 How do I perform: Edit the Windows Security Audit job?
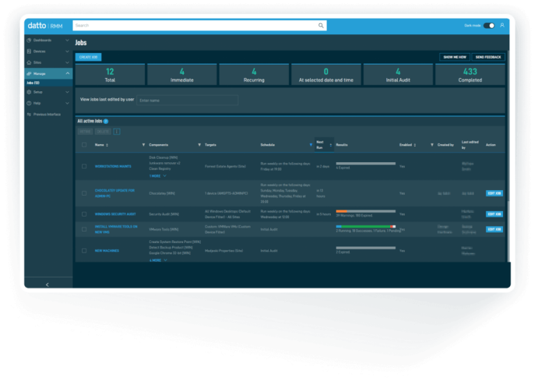[x=494, y=214]
